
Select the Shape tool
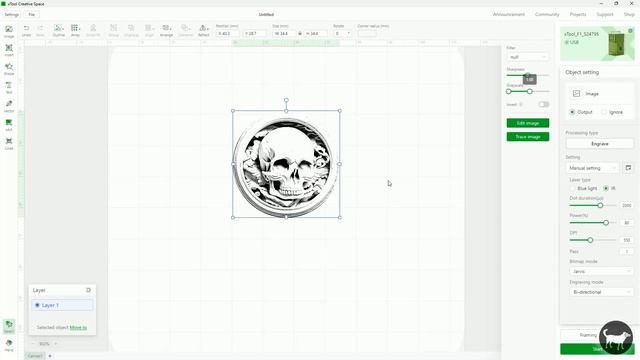(9, 69)
